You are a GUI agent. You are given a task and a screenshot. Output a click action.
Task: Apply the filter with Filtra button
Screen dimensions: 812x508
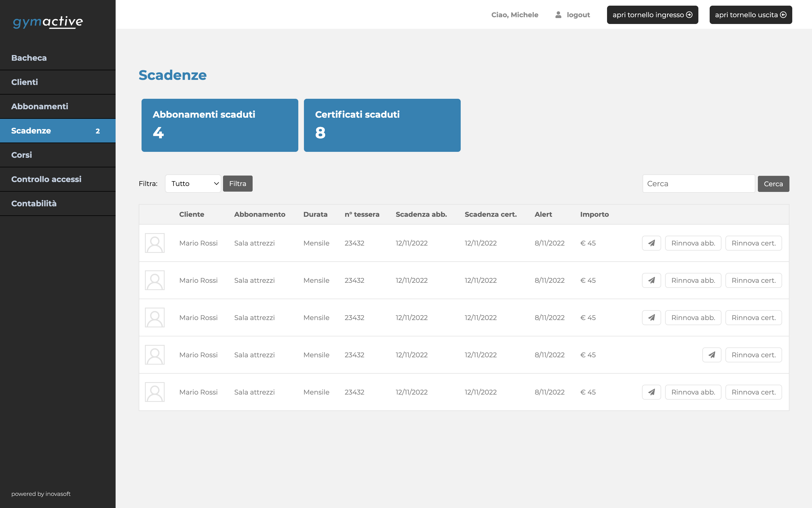pos(238,184)
